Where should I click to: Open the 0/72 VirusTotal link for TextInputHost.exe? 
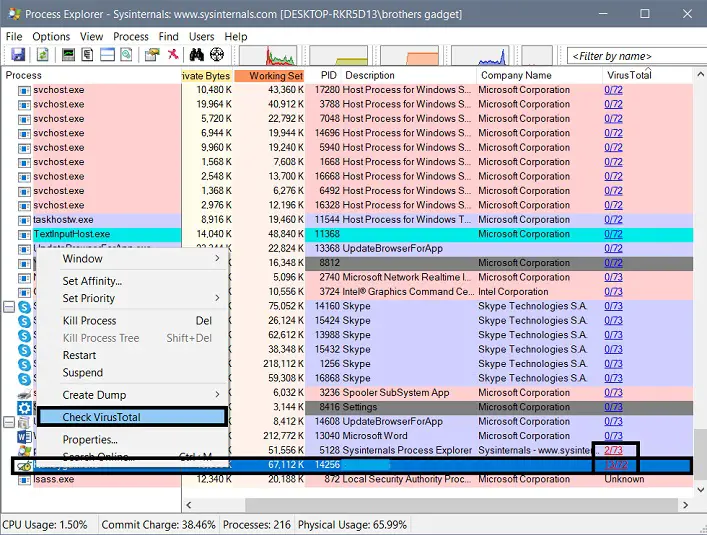tap(613, 234)
